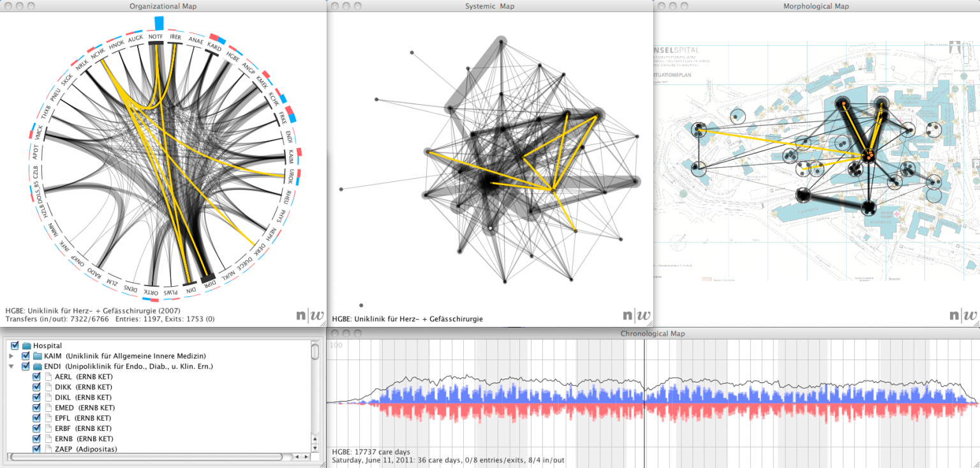Uncheck the Hospital checkbox

(x=14, y=345)
